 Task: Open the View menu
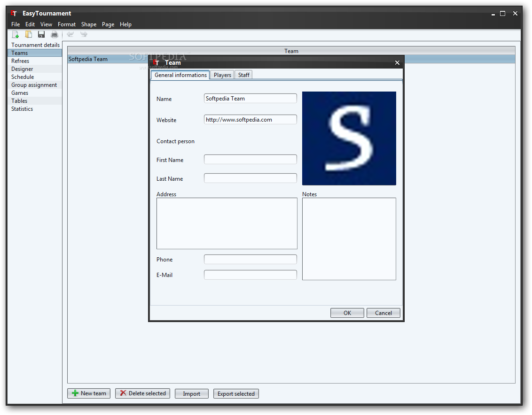click(46, 24)
